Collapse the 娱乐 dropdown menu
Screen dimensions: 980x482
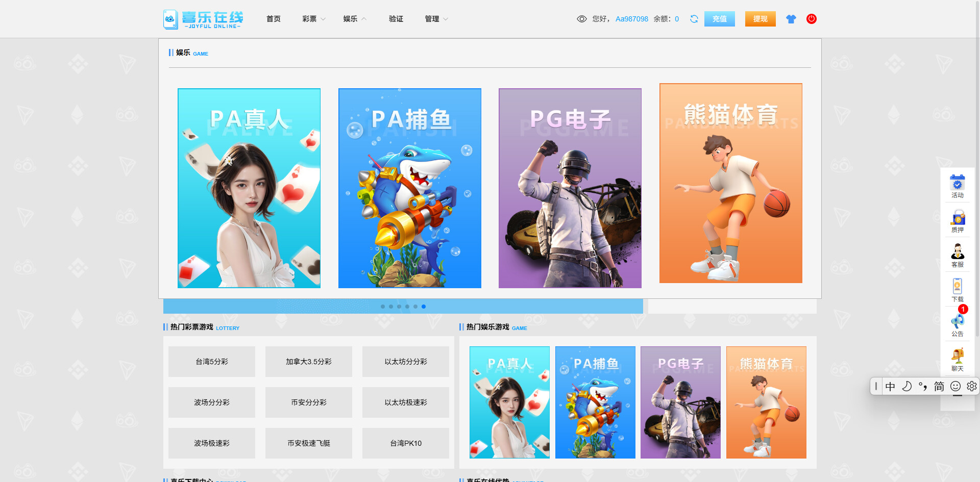click(x=354, y=19)
